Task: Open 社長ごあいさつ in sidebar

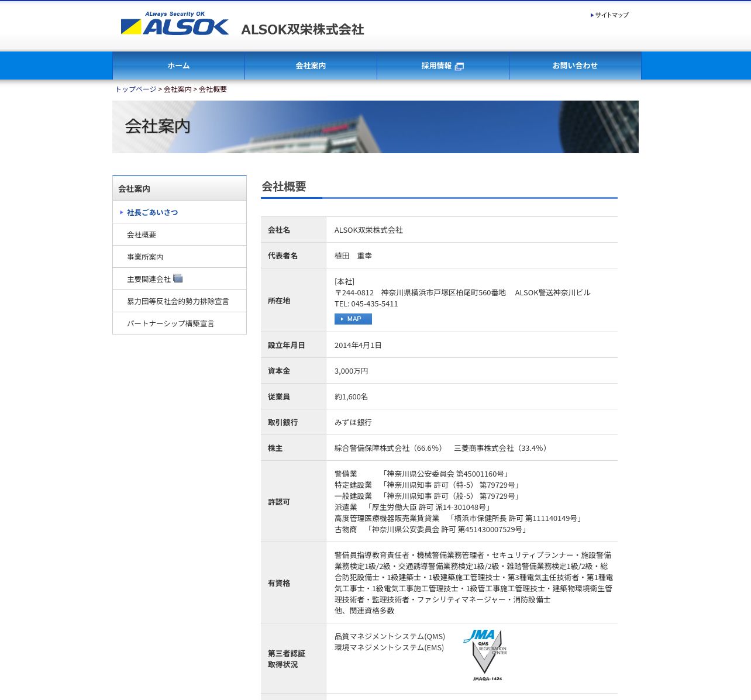Action: (180, 212)
